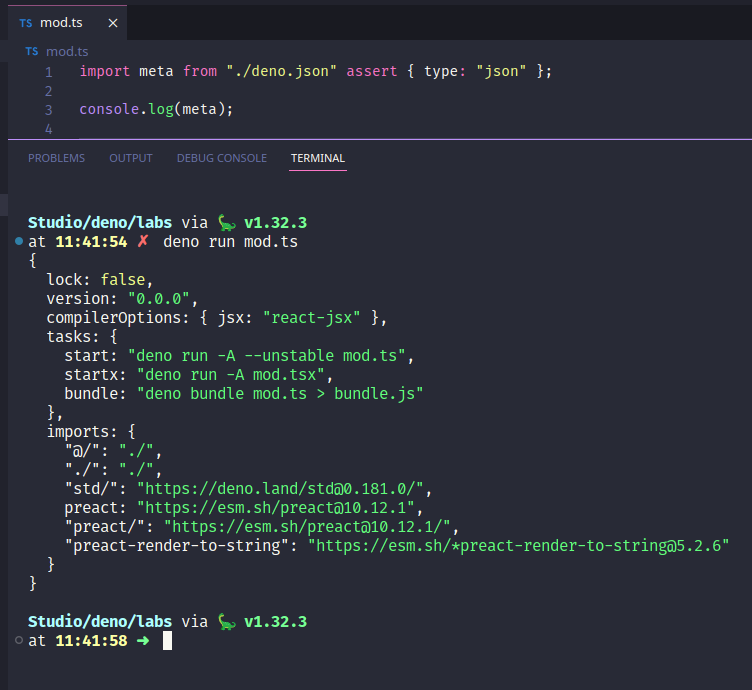Click the 'tasks: {' output line
Screen dimensions: 752x690
82,337
